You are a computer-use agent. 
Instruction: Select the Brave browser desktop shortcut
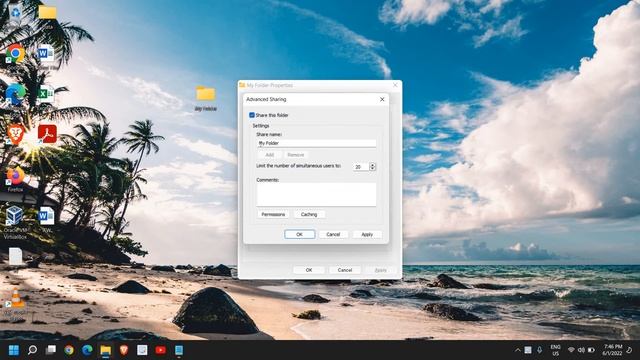[x=15, y=135]
